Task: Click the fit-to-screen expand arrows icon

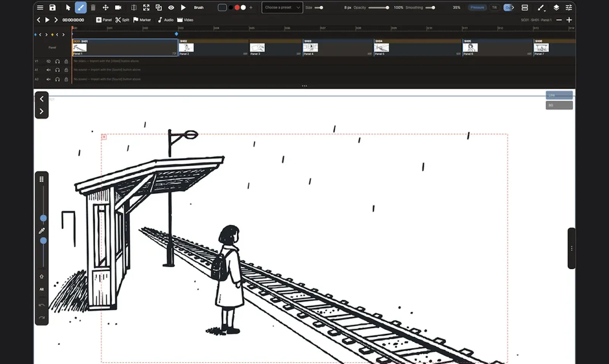Action: [146, 7]
